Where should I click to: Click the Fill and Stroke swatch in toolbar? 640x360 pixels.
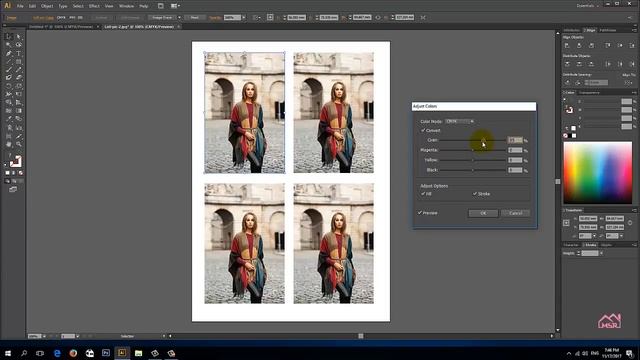(15, 162)
